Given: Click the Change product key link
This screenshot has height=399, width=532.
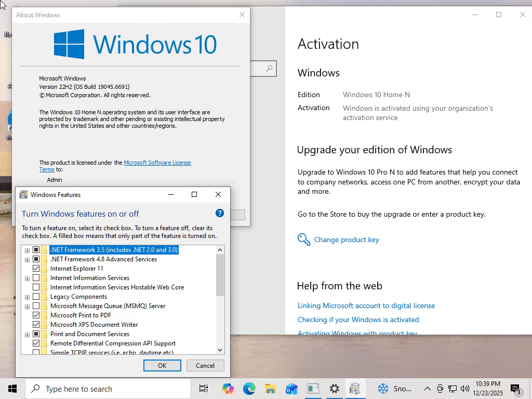Looking at the screenshot, I should (347, 240).
